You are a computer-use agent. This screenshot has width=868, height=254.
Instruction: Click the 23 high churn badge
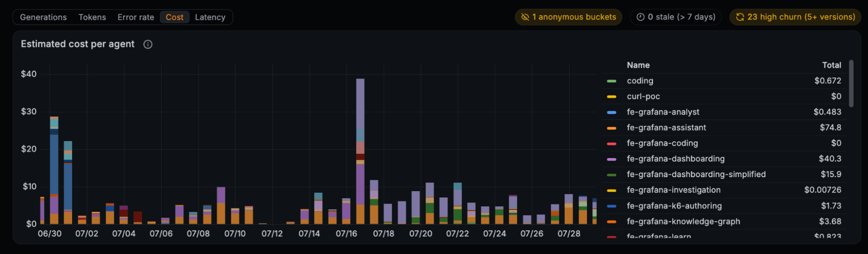795,17
